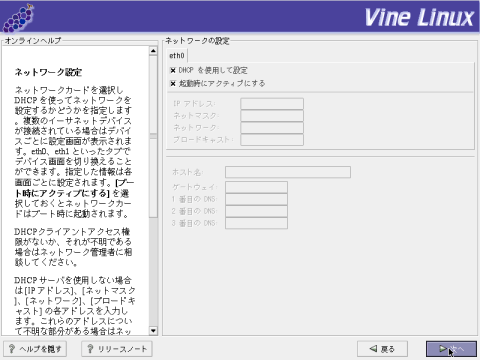Click the help panel scroll up arrow
The image size is (480, 360).
(x=153, y=51)
